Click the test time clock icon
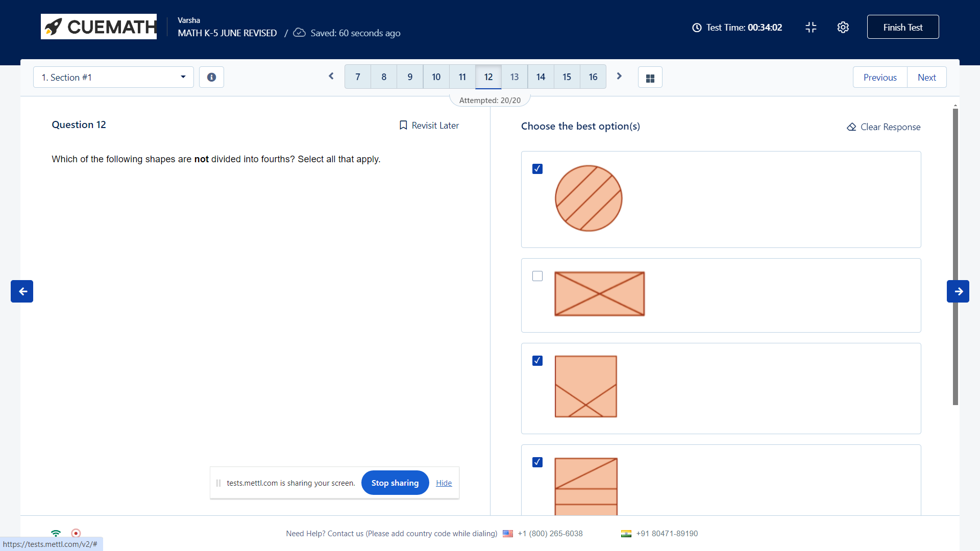Image resolution: width=980 pixels, height=551 pixels. point(697,28)
